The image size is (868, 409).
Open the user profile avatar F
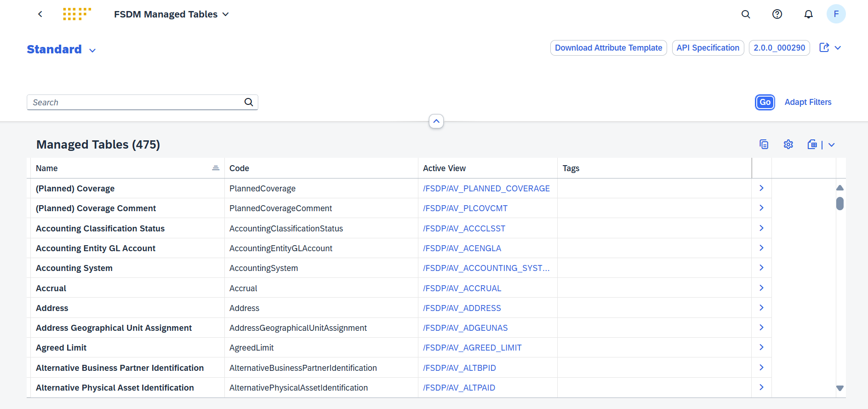[x=836, y=14]
